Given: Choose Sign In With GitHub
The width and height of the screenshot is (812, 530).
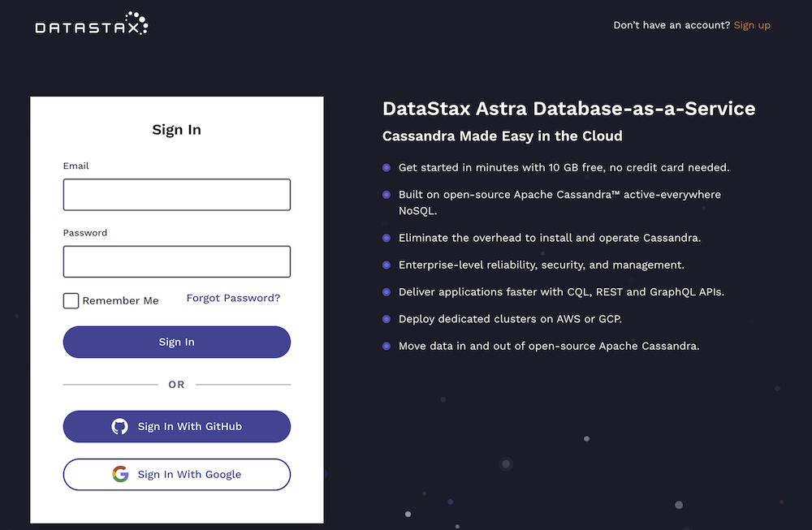Looking at the screenshot, I should [176, 426].
